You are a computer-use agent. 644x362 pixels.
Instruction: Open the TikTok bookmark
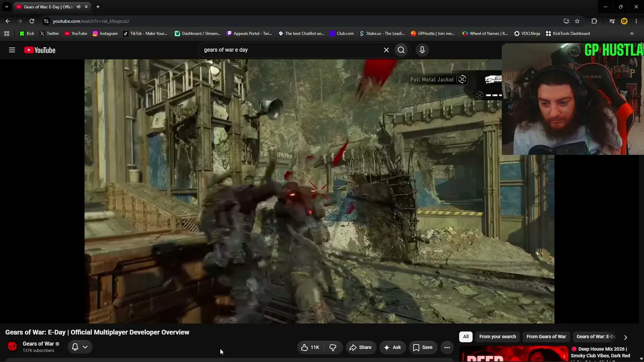point(145,34)
